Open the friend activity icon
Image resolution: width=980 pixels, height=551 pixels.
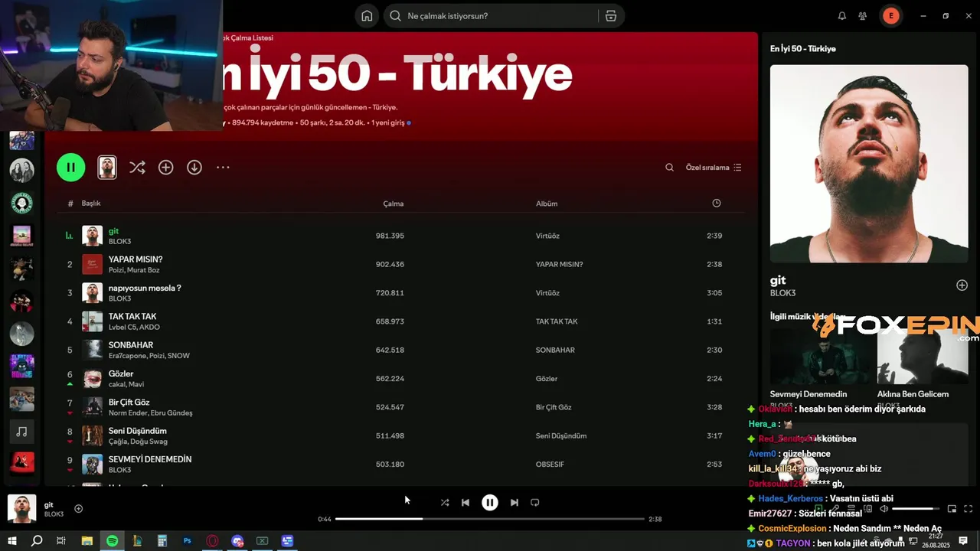click(x=863, y=16)
